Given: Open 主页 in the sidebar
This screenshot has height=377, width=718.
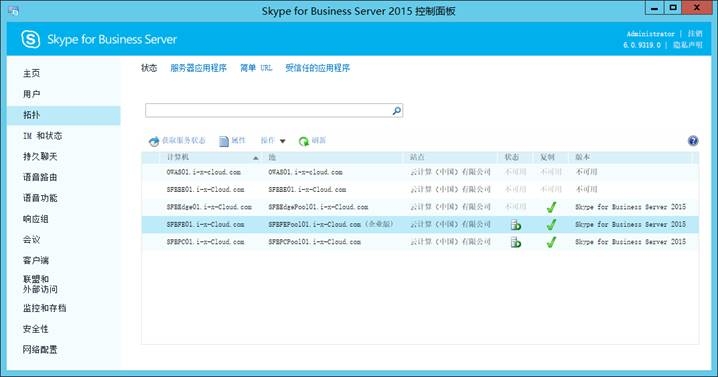Looking at the screenshot, I should (x=32, y=73).
